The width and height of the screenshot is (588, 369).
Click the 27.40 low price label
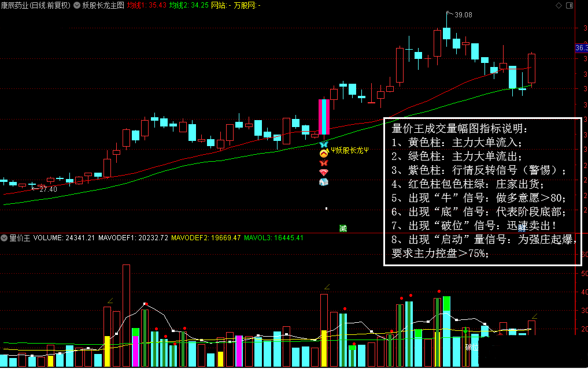tap(48, 189)
